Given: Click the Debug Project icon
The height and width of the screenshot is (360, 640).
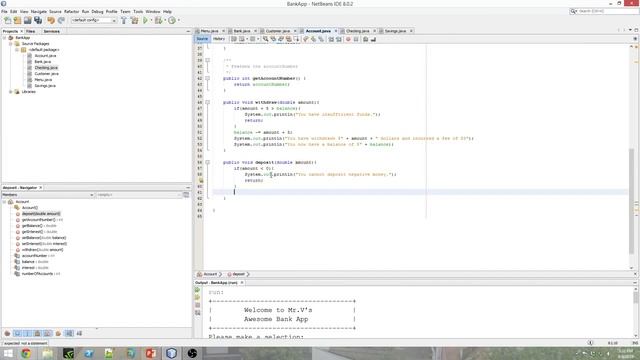Looking at the screenshot, I should (x=158, y=20).
